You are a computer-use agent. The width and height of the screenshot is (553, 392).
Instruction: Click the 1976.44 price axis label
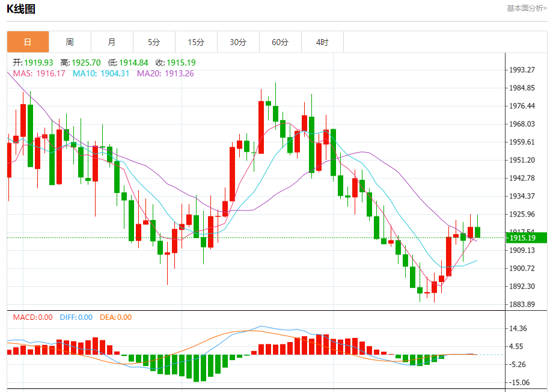[x=522, y=106]
